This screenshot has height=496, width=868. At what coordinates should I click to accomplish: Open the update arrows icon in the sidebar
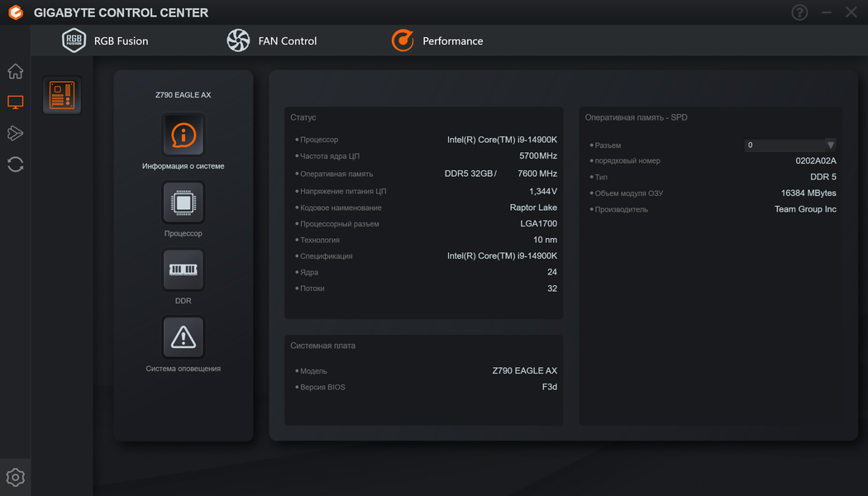pyautogui.click(x=16, y=164)
